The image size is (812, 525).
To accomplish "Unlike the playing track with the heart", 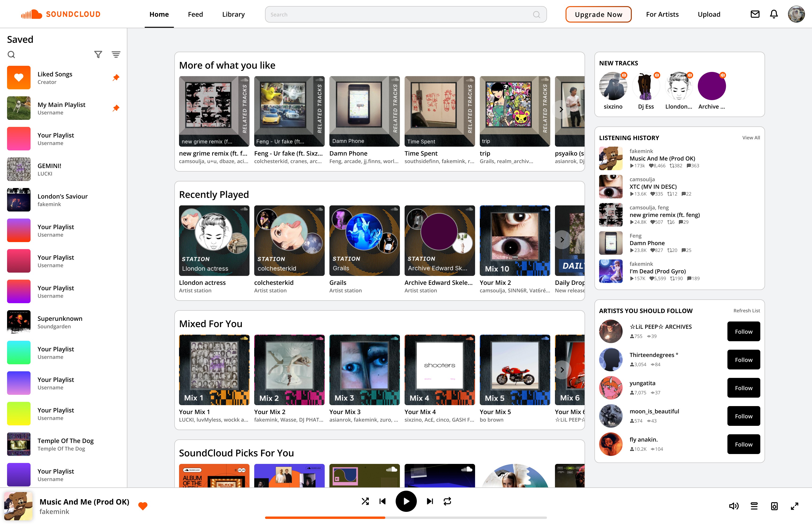I will click(143, 506).
